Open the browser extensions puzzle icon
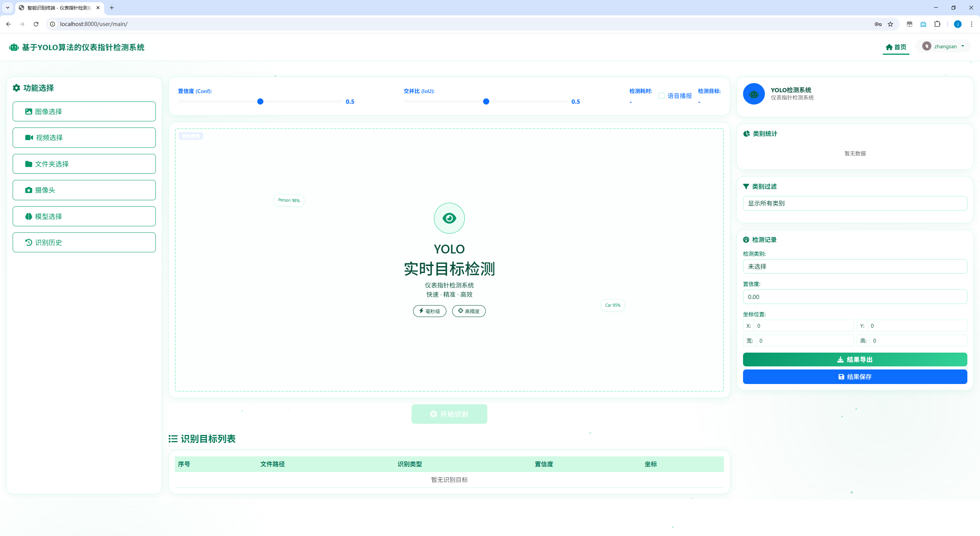This screenshot has width=980, height=536. pos(937,24)
